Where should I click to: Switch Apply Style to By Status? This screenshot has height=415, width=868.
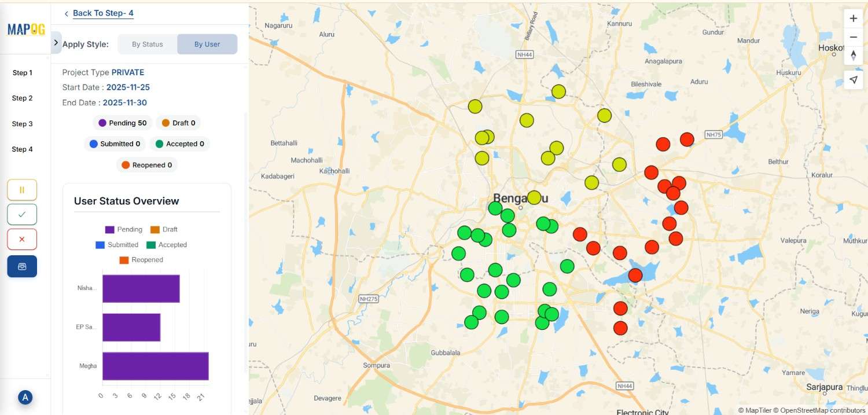[148, 44]
